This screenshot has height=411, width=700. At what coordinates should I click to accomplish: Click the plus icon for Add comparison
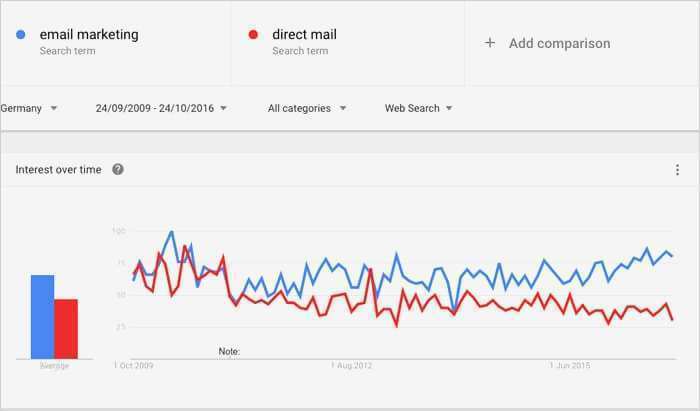[x=490, y=43]
